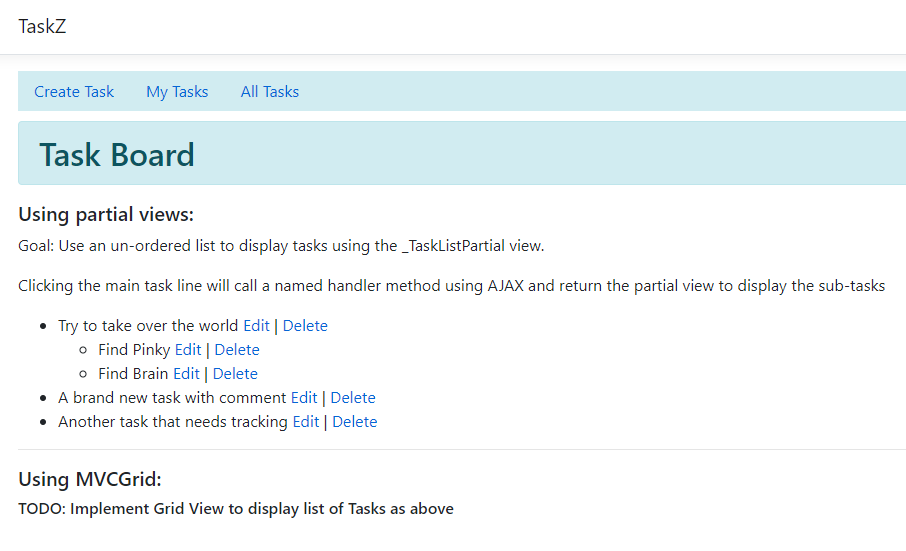This screenshot has height=551, width=906.
Task: Delete 'Try to take over the world' task
Action: tap(305, 326)
